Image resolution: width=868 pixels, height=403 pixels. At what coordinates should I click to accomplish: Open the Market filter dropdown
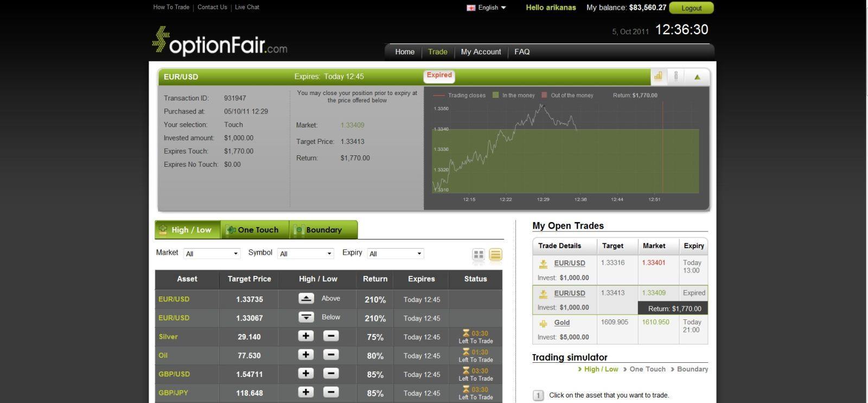[x=212, y=254]
